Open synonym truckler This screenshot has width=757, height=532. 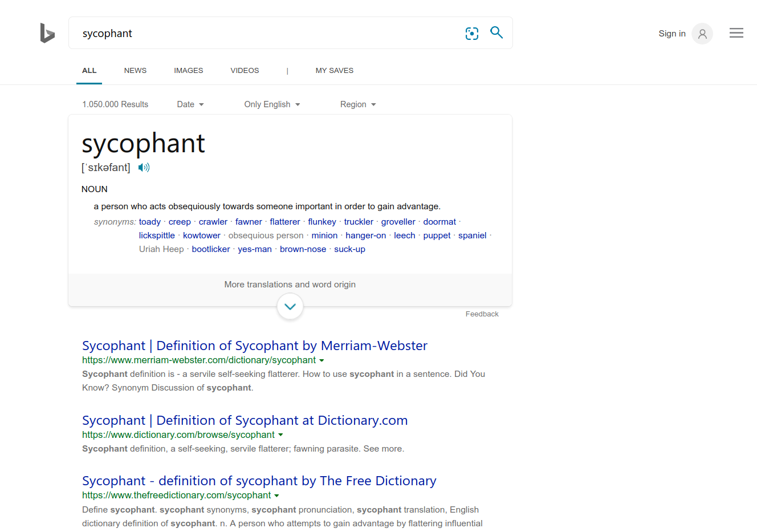pyautogui.click(x=359, y=222)
